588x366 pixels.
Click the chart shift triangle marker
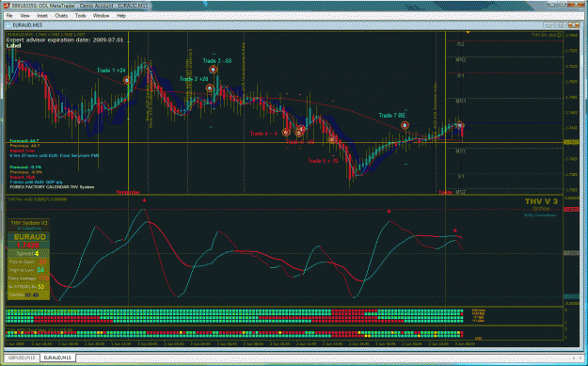(468, 33)
